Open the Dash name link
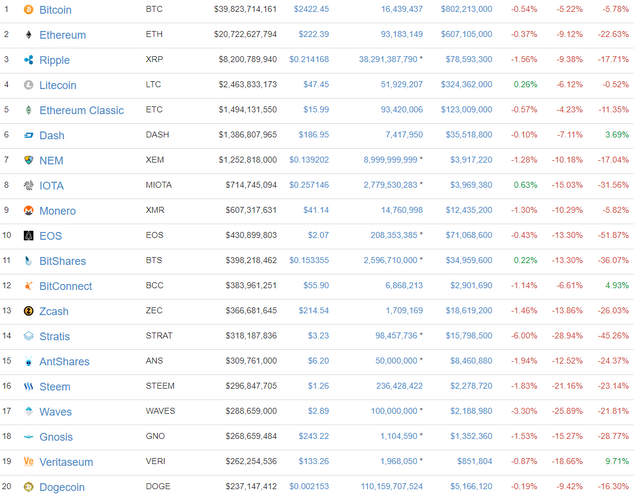 pos(52,135)
